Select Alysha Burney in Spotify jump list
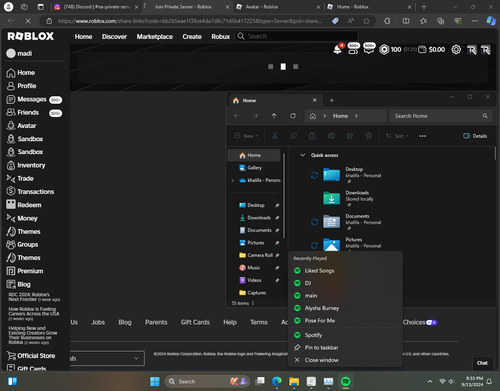This screenshot has width=500, height=391. (345, 308)
